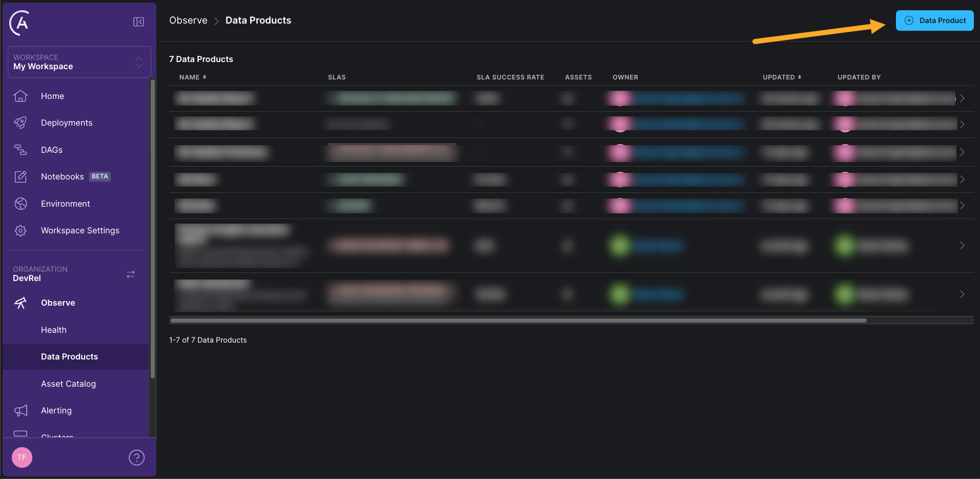Select the Home icon in sidebar
Screen dimensions: 980x479
21,96
